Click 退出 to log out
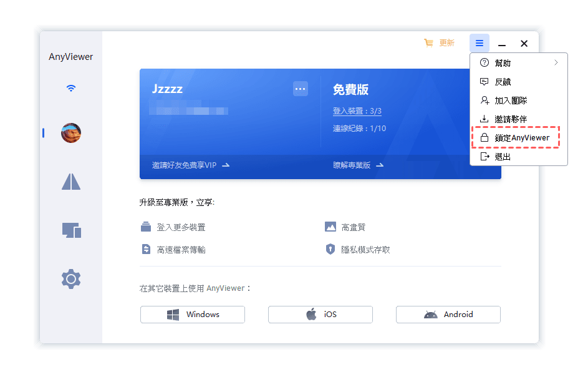The width and height of the screenshot is (588, 377). (x=519, y=157)
